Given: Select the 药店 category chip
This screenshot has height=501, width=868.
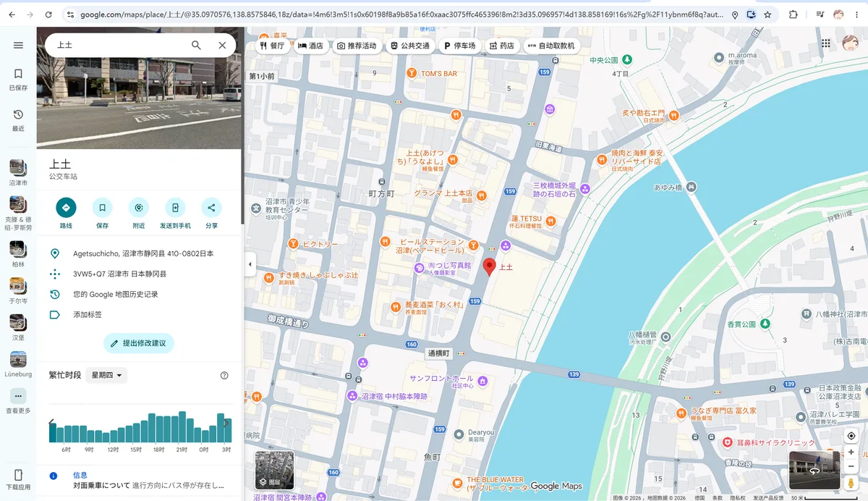Looking at the screenshot, I should (502, 46).
